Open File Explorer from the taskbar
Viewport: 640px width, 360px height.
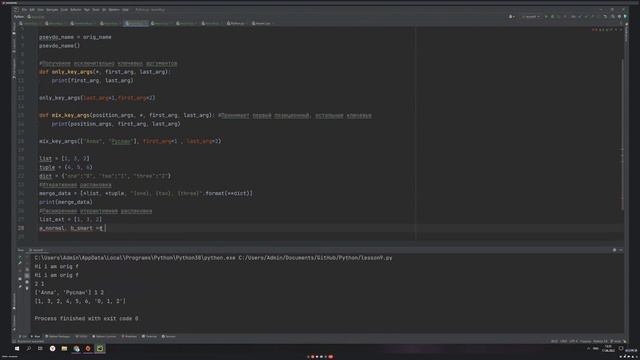tap(64, 349)
